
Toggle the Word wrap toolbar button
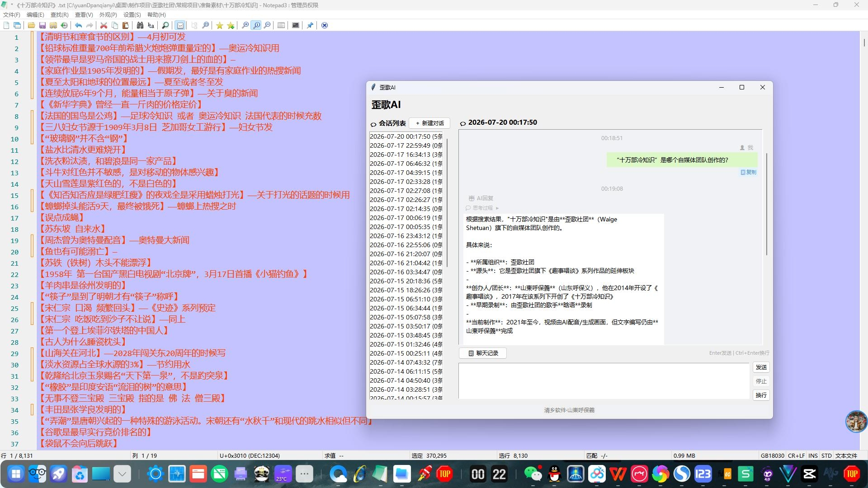[180, 25]
